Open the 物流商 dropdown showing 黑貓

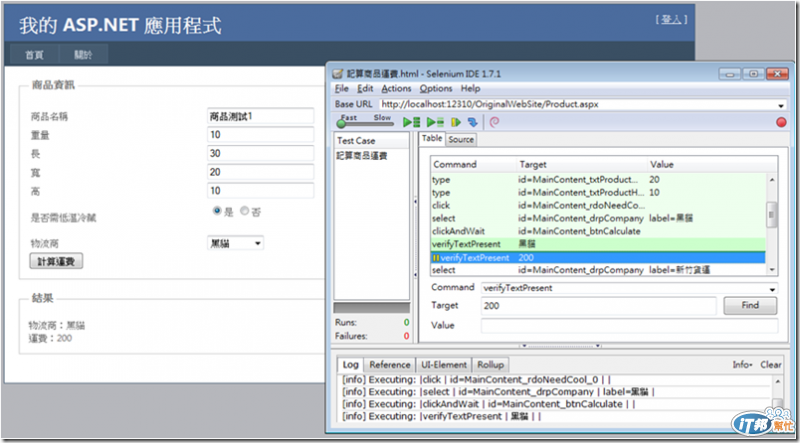tap(235, 243)
